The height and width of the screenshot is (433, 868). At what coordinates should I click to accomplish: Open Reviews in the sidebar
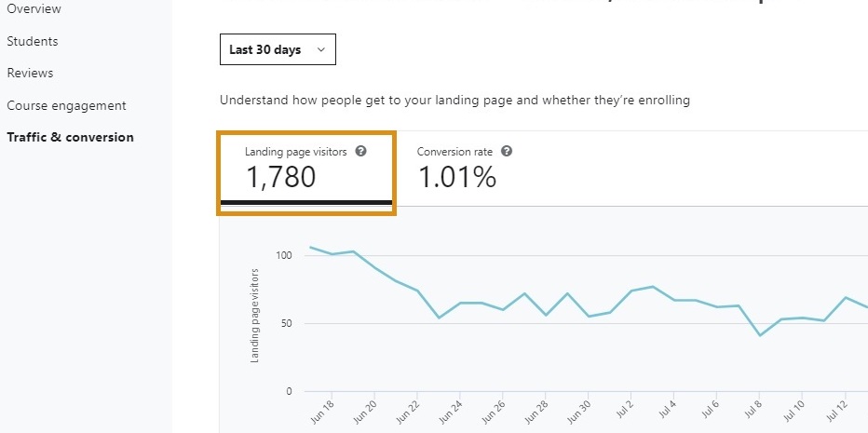30,73
